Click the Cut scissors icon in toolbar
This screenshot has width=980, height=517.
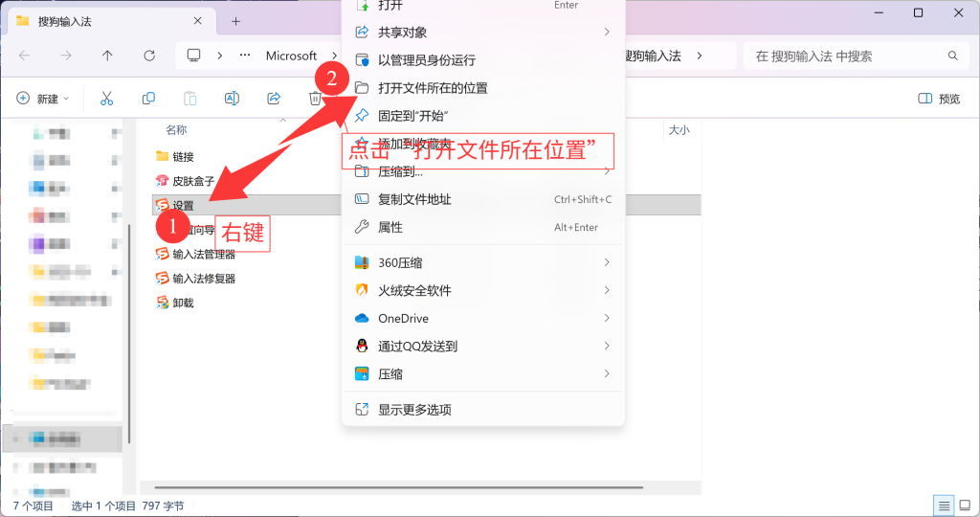point(106,99)
